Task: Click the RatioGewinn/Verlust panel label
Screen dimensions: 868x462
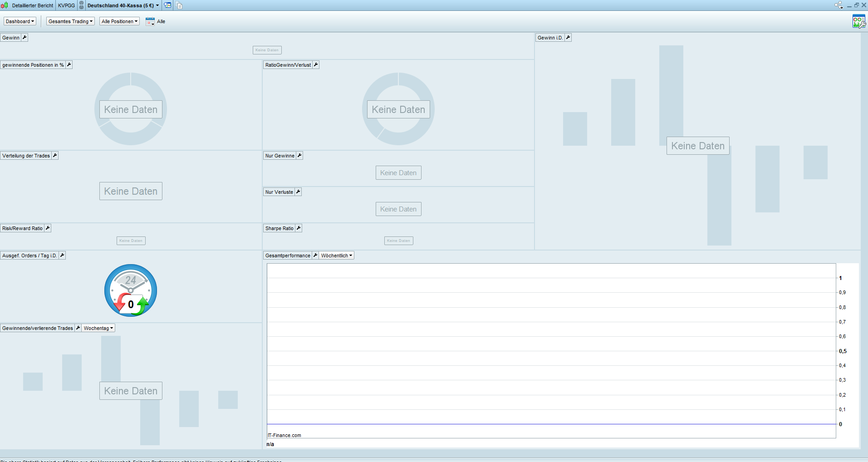Action: click(288, 65)
